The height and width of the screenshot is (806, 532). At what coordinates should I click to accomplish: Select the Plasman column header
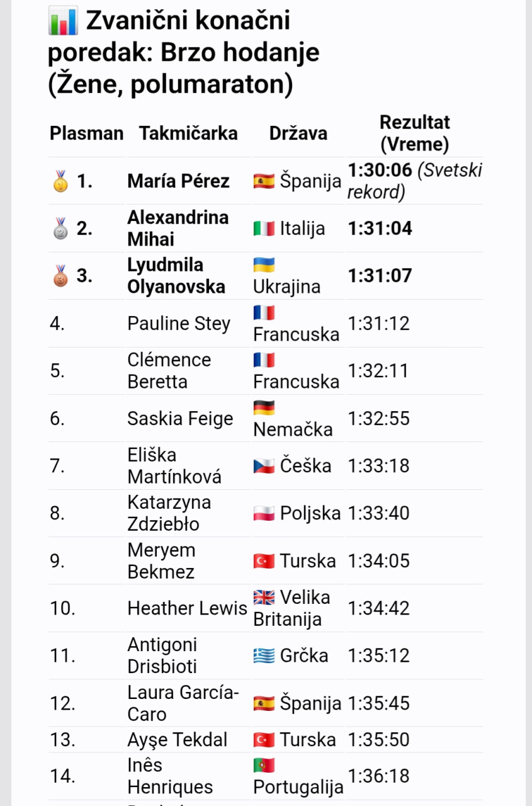87,133
